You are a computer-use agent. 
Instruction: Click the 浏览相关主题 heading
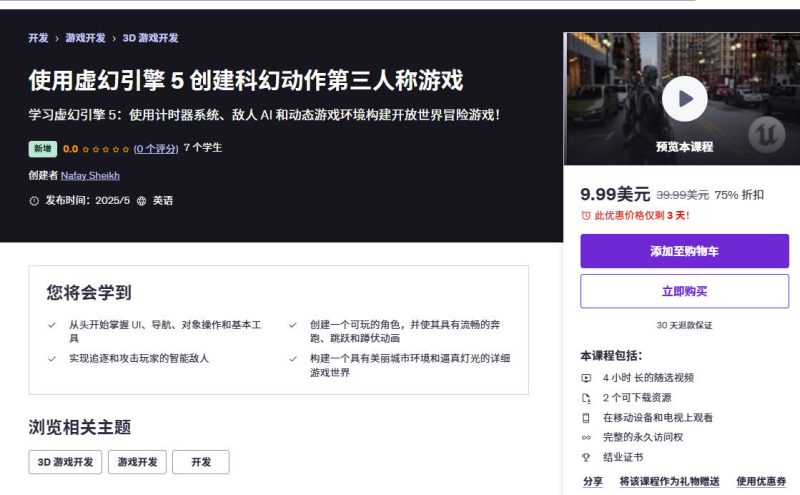coord(80,427)
